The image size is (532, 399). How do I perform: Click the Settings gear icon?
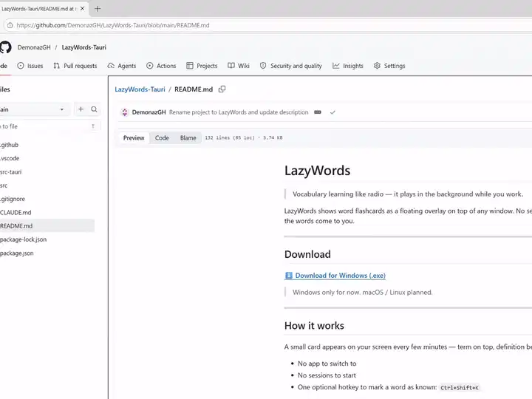[x=377, y=66]
